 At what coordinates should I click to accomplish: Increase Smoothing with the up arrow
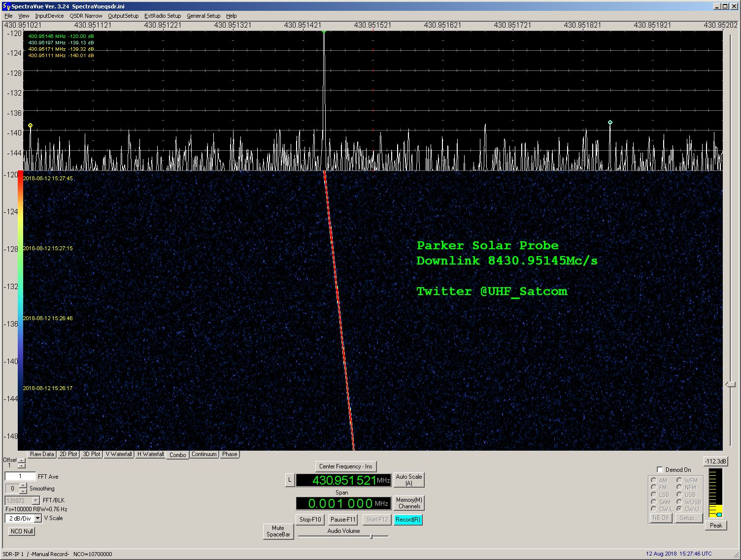(x=23, y=486)
